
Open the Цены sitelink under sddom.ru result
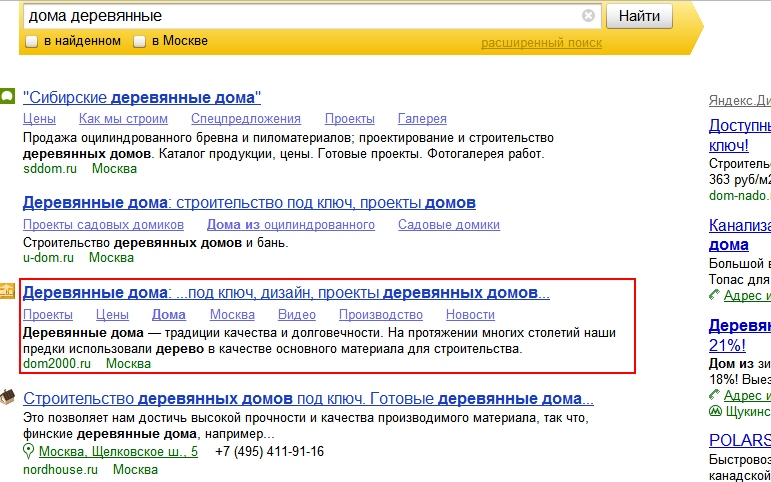point(39,119)
